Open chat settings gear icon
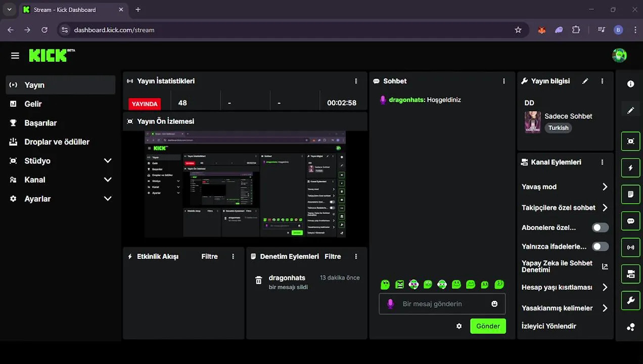The width and height of the screenshot is (643, 364). click(x=459, y=326)
